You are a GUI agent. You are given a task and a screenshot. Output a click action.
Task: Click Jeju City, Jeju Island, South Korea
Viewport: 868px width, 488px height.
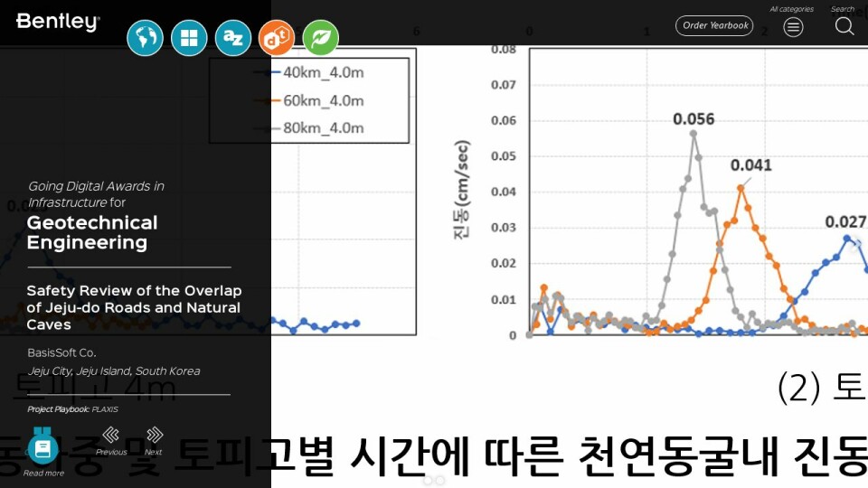[x=114, y=371]
